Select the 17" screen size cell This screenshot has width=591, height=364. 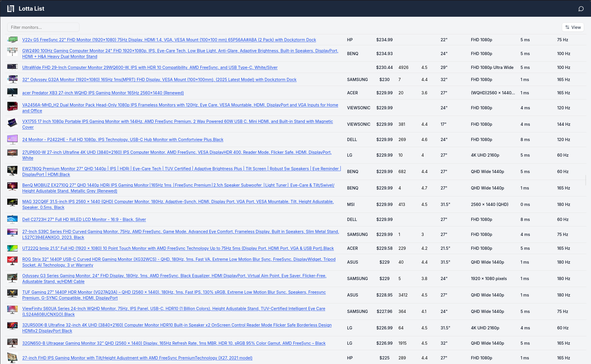coord(444,124)
